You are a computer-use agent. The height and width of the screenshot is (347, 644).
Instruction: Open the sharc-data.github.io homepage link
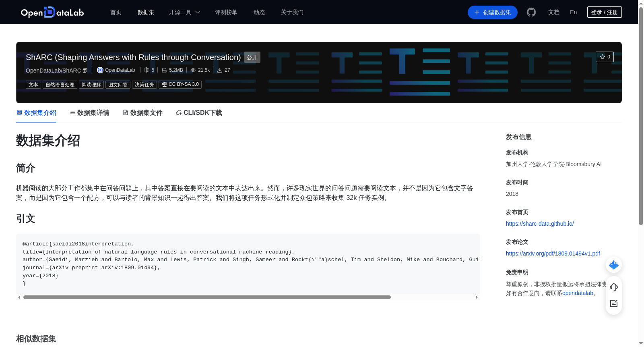(x=540, y=224)
